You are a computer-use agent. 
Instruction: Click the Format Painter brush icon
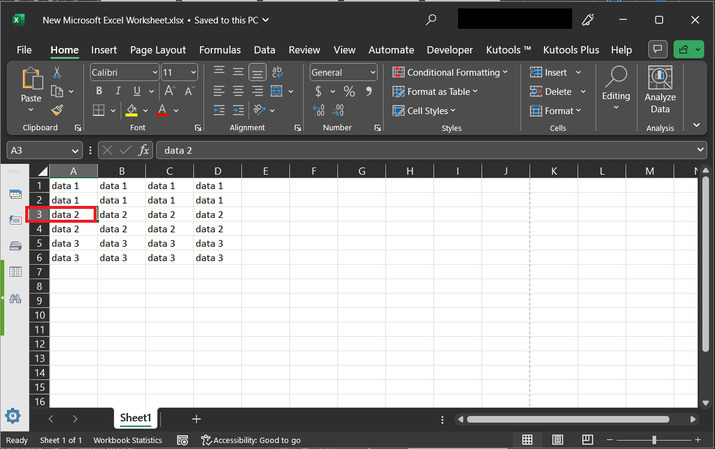57,110
